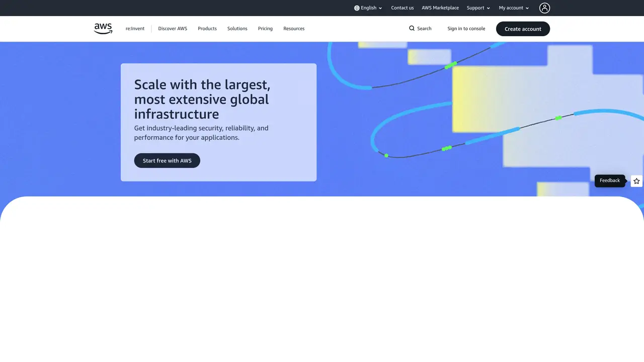
Task: Click the Search label text
Action: coord(424,29)
